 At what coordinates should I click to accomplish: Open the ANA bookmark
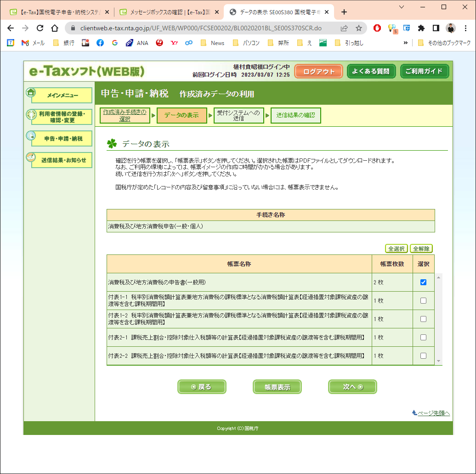pos(137,43)
